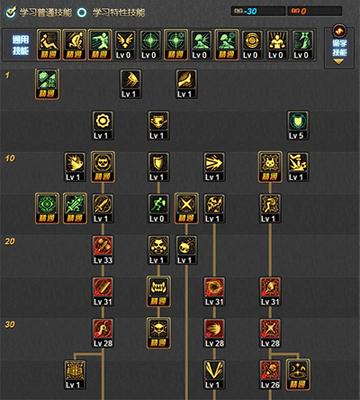Click the gold V-shaped Lv 1 skill
Screen dimensions: 360x400
214,375
